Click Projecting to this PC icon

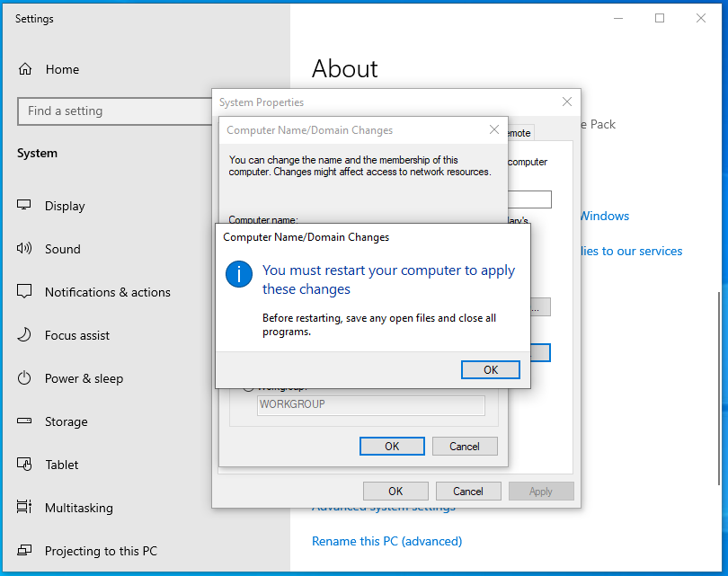(25, 551)
